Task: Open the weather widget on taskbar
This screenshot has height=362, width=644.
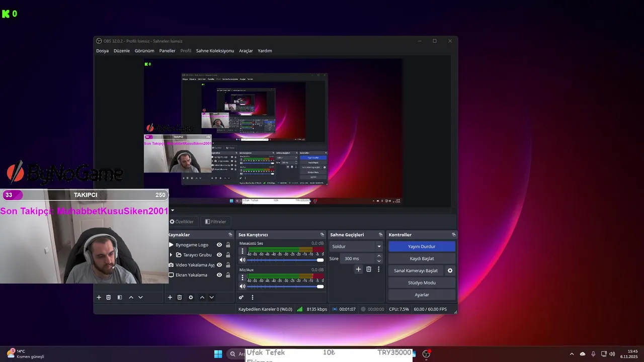Action: tap(25, 354)
